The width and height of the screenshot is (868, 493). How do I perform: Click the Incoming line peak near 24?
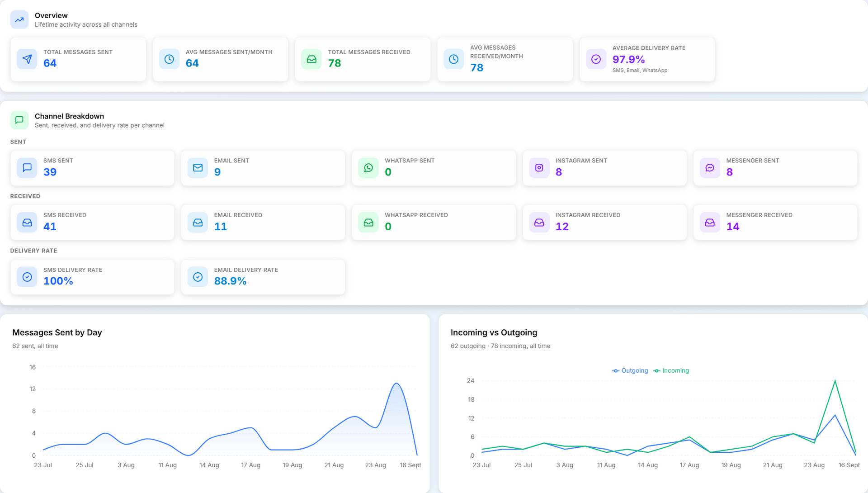835,381
